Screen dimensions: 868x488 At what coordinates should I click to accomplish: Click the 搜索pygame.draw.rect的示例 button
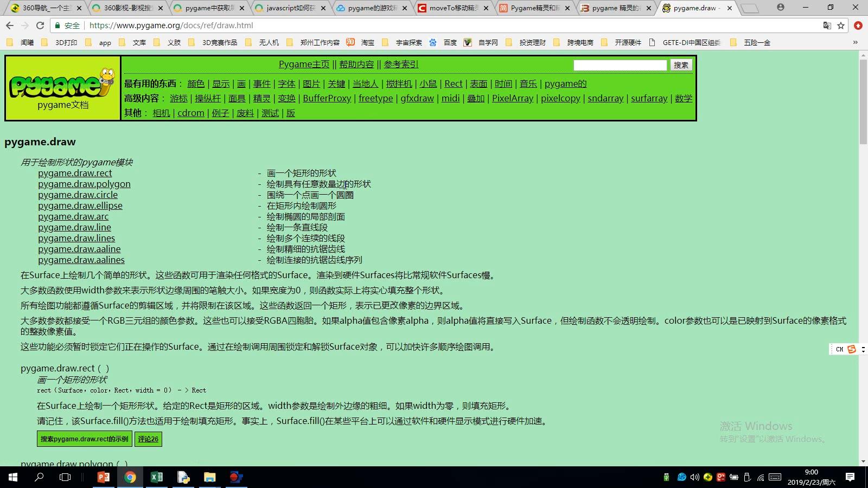point(84,439)
